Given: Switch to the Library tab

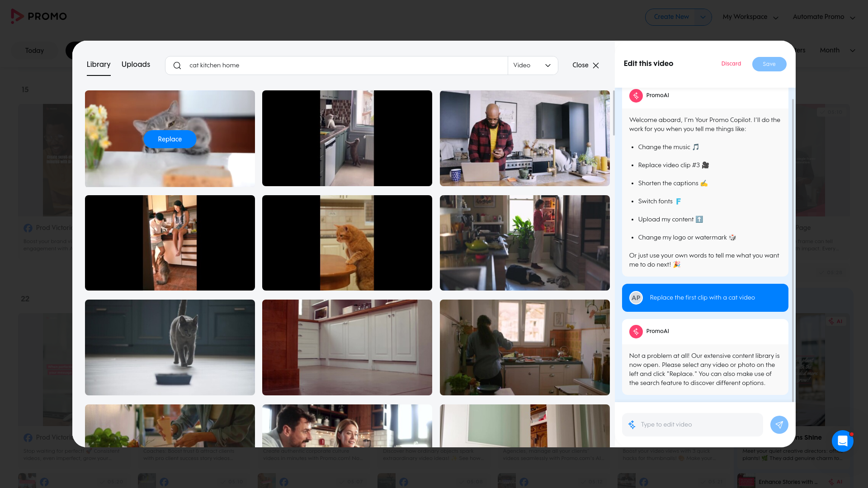Looking at the screenshot, I should pyautogui.click(x=99, y=65).
